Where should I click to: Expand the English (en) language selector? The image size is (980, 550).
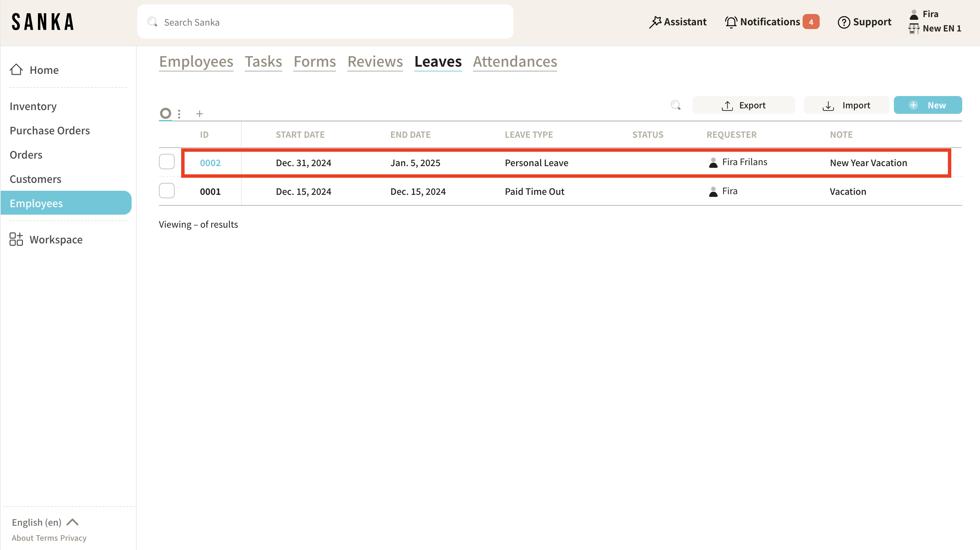click(x=45, y=522)
